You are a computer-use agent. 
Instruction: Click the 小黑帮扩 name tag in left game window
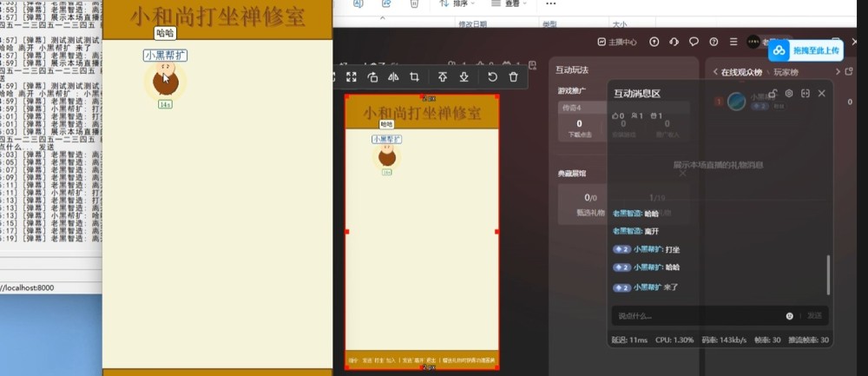point(166,56)
